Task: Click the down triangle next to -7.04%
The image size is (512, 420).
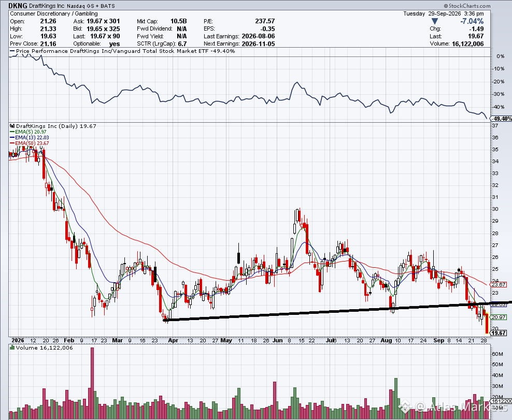Action: [434, 21]
